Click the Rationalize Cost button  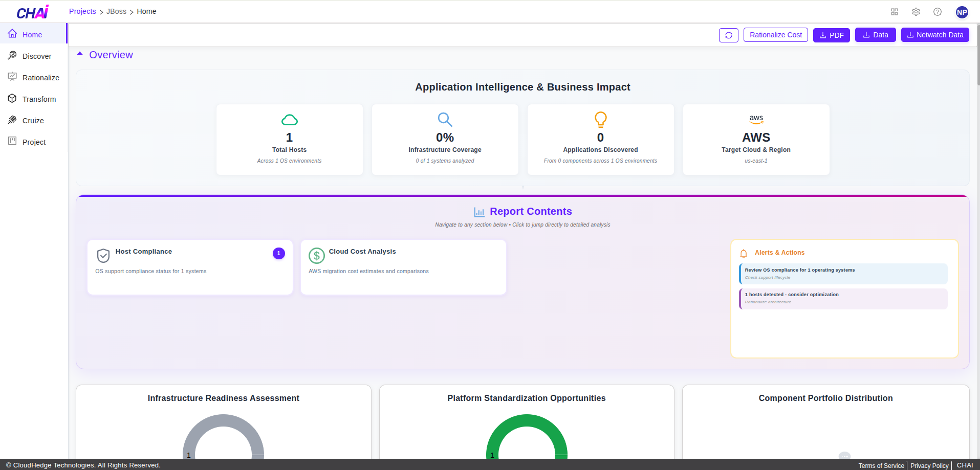click(775, 35)
